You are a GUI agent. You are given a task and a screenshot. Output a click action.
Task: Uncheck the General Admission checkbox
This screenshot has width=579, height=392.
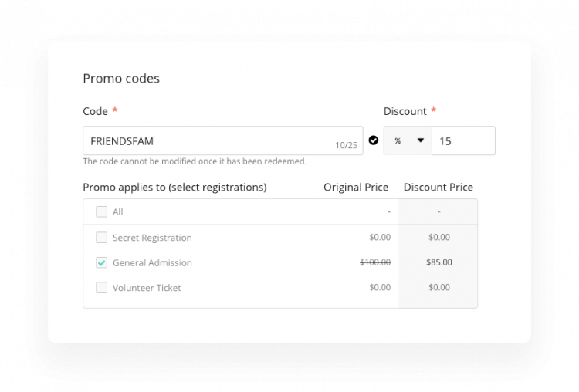point(102,262)
